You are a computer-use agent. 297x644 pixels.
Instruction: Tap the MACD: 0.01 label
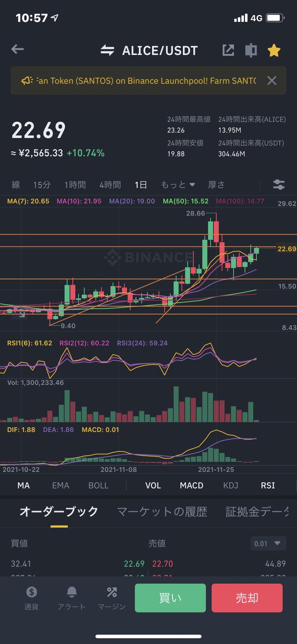point(100,430)
